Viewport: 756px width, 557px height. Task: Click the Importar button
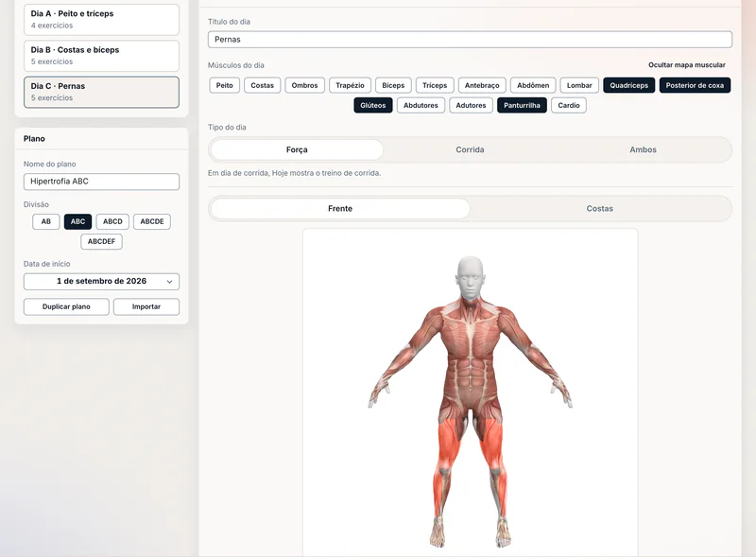tap(146, 307)
